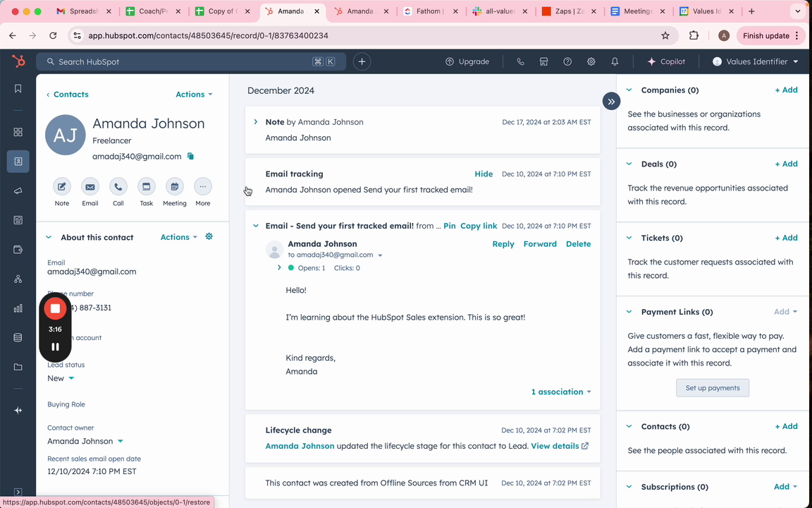Viewport: 812px width, 508px height.
Task: Open Values Identifier account menu
Action: (756, 61)
